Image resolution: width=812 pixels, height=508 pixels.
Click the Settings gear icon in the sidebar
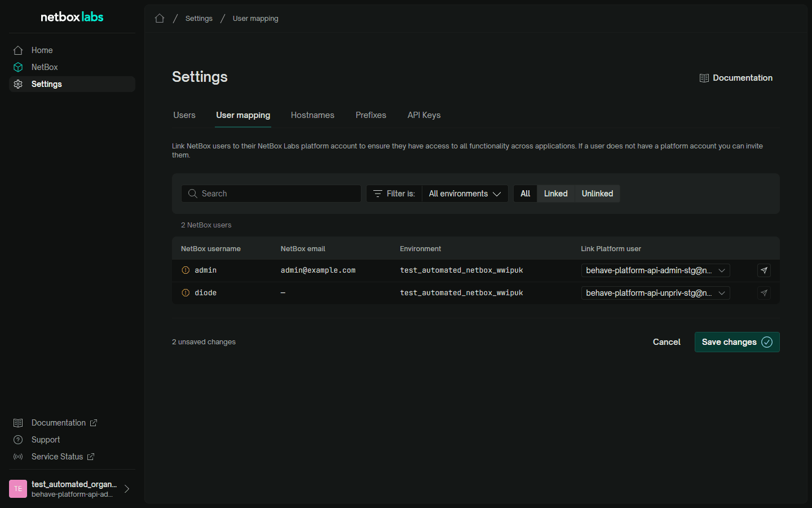[18, 84]
